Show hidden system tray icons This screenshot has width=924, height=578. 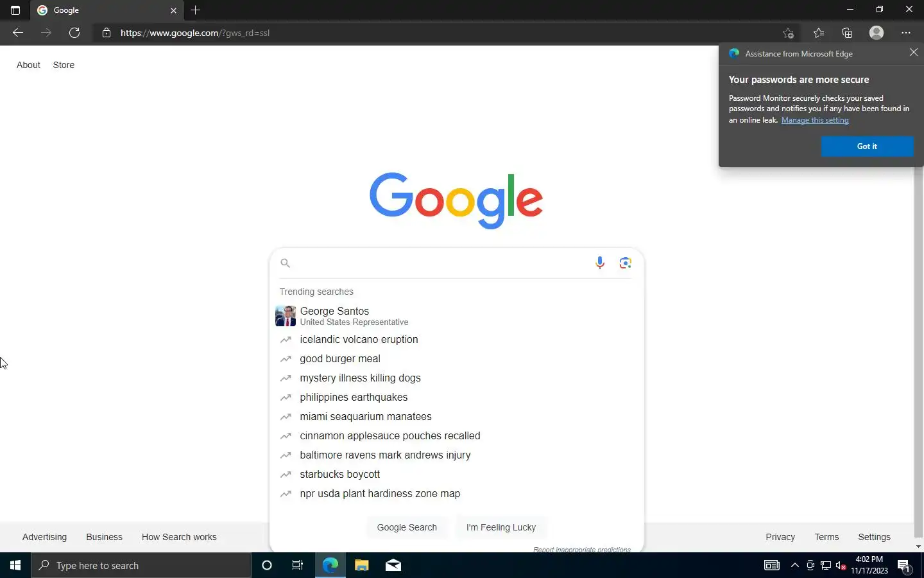(x=795, y=565)
